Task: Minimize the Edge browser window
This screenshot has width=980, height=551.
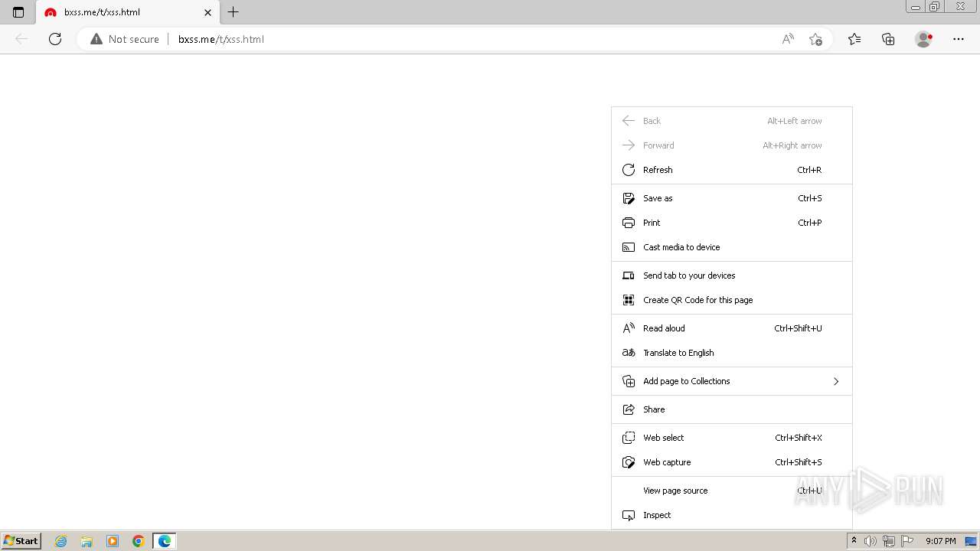Action: 915,6
